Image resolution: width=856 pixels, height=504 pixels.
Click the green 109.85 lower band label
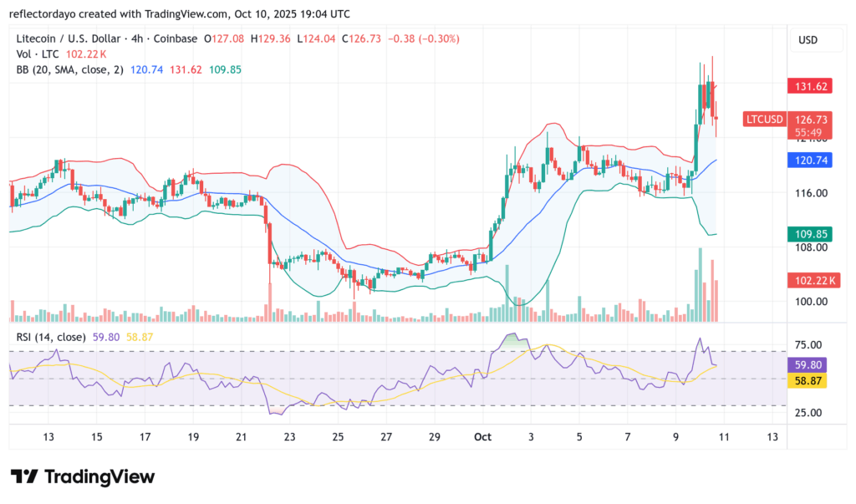tap(810, 234)
